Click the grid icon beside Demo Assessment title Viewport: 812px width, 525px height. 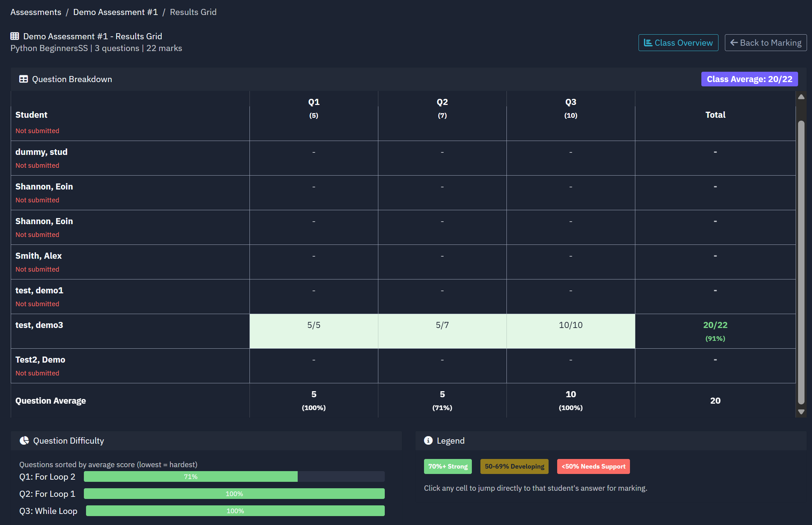point(15,36)
